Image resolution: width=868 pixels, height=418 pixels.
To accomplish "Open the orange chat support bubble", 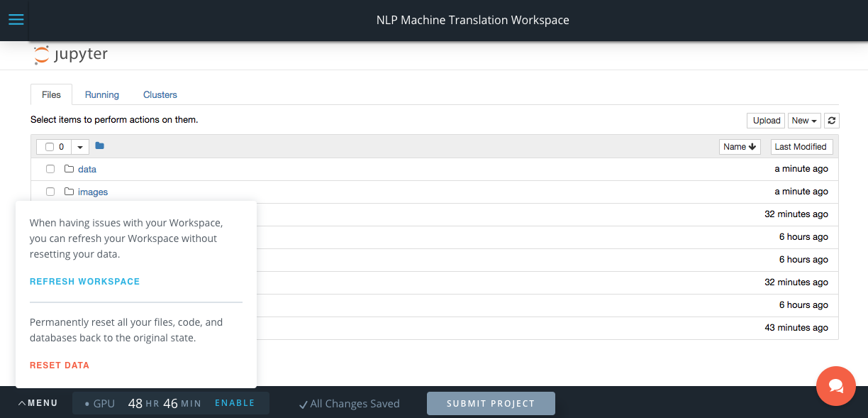I will coord(836,386).
